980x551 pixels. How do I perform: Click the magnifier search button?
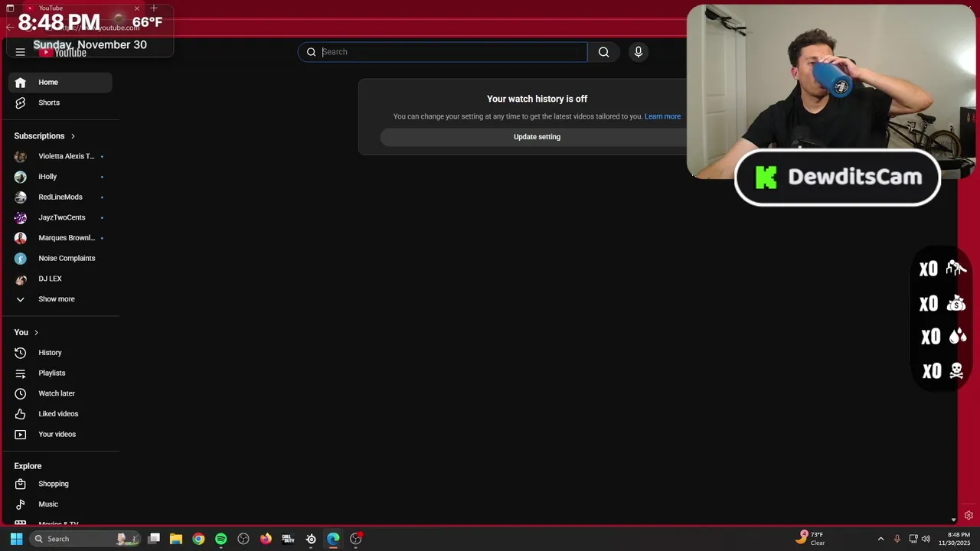pyautogui.click(x=604, y=52)
